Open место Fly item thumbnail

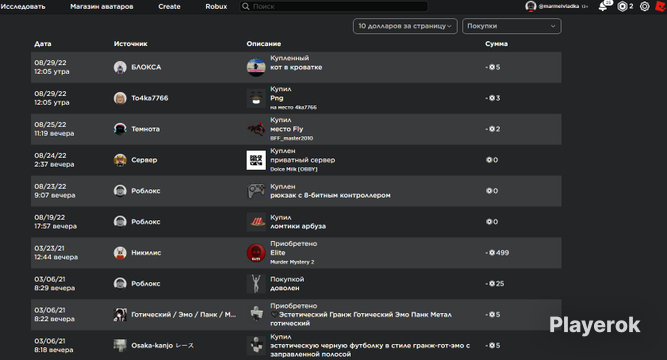point(256,129)
